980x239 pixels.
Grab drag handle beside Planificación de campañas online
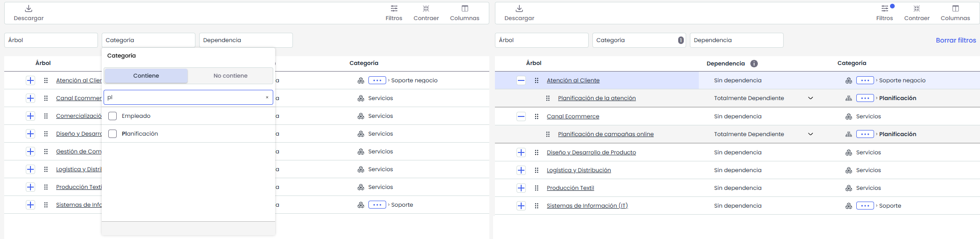[548, 134]
